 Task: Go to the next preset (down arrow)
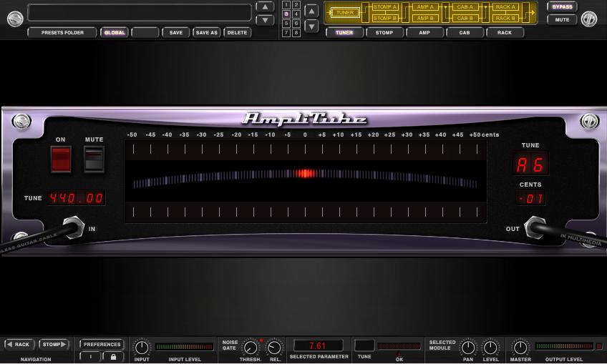pos(265,20)
